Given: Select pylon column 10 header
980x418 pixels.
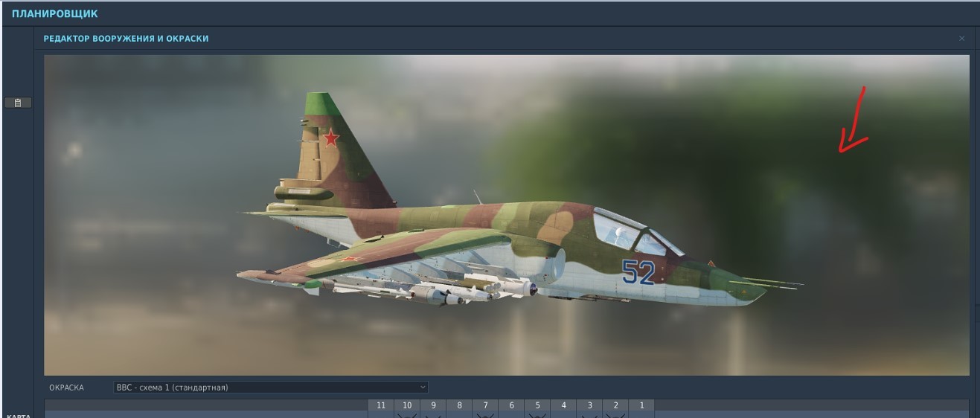Looking at the screenshot, I should click(407, 405).
